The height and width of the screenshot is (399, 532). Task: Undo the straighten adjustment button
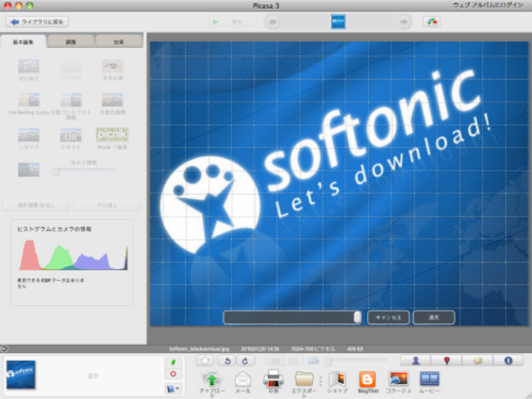[36, 205]
